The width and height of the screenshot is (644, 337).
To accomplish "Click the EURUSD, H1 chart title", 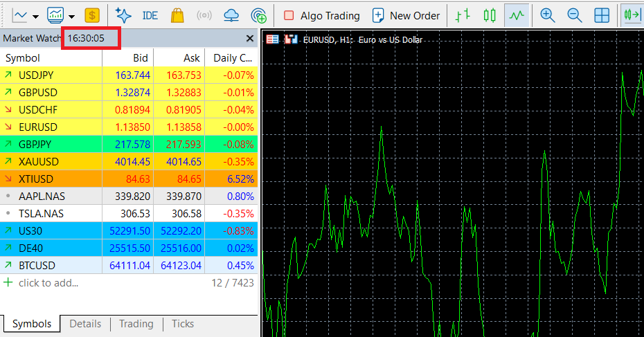I will pos(363,40).
